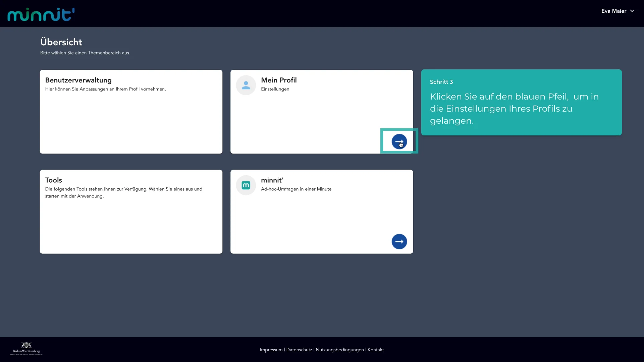Viewport: 644px width, 362px height.
Task: Select the Mein Profil card title
Action: (x=279, y=80)
